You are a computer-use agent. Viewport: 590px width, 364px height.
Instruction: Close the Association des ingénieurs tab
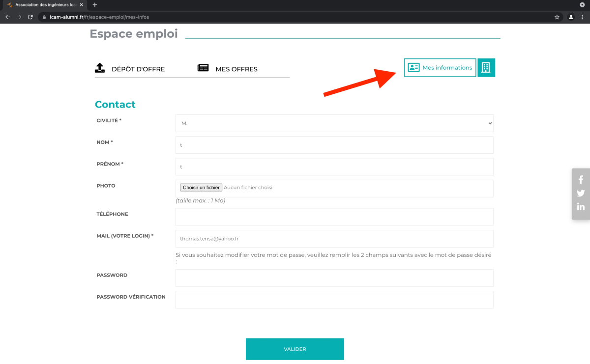(82, 5)
